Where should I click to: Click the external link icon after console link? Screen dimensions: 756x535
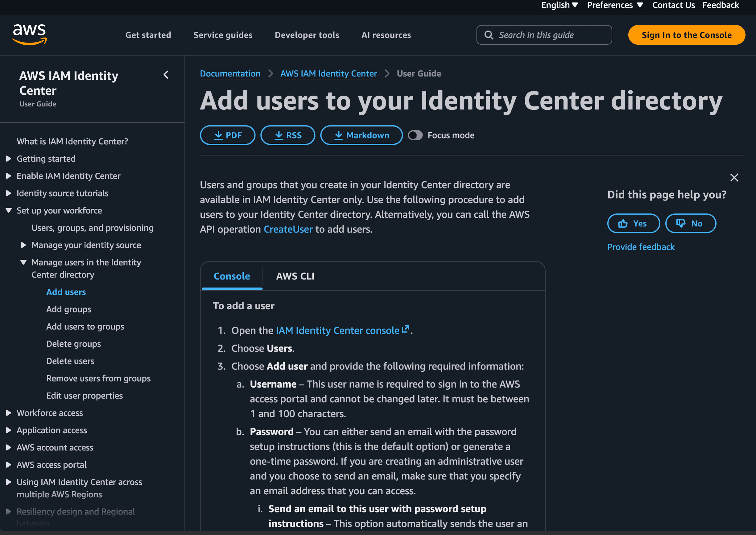tap(405, 329)
